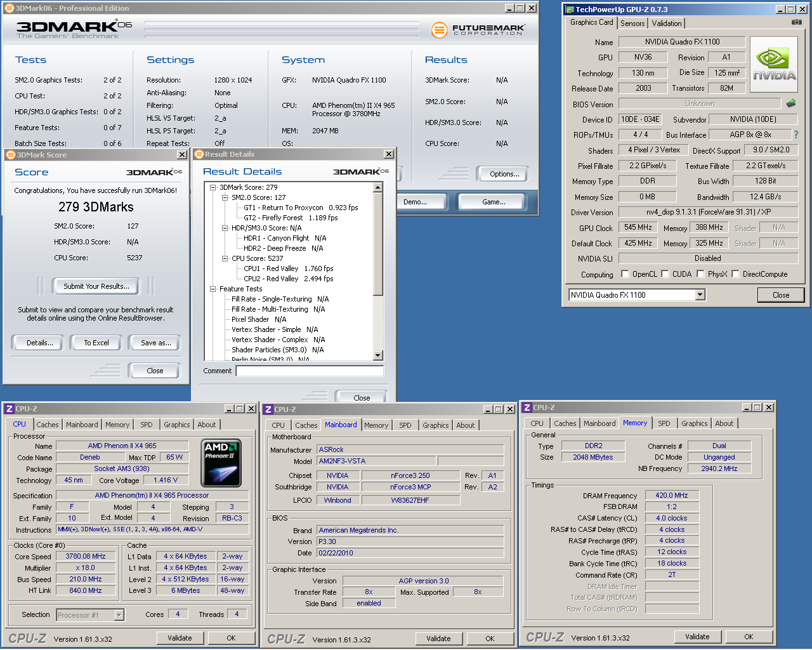Screen dimensions: 812x650
Task: Click the Submit Your Results button
Action: (96, 286)
